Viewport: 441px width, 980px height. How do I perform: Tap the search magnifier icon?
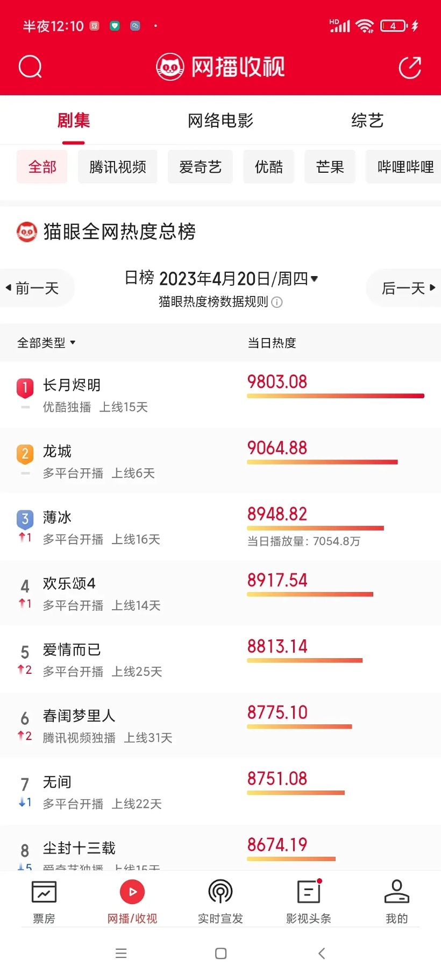[x=30, y=67]
